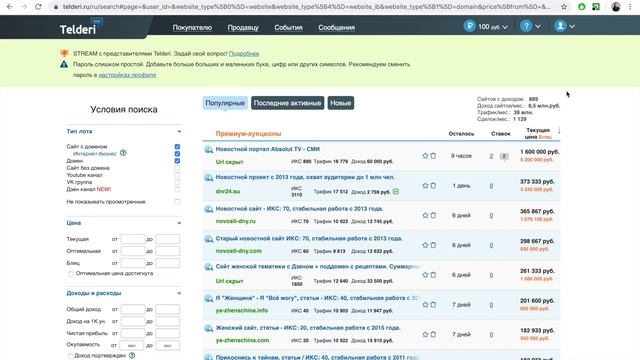
Task: Enable Не показывать просмотренные checkbox
Action: click(x=177, y=202)
